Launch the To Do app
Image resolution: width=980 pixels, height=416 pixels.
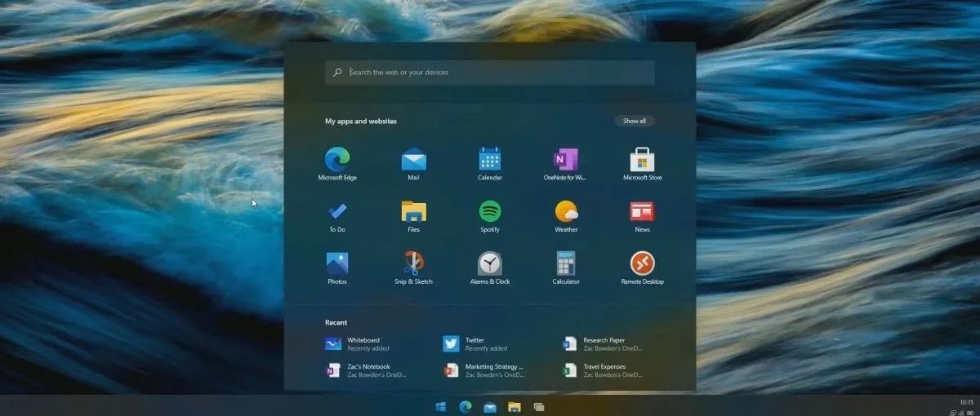[337, 216]
